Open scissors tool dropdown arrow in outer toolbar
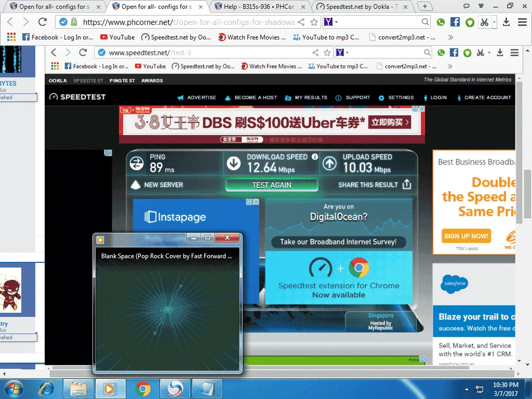The image size is (532, 399). coord(495,22)
